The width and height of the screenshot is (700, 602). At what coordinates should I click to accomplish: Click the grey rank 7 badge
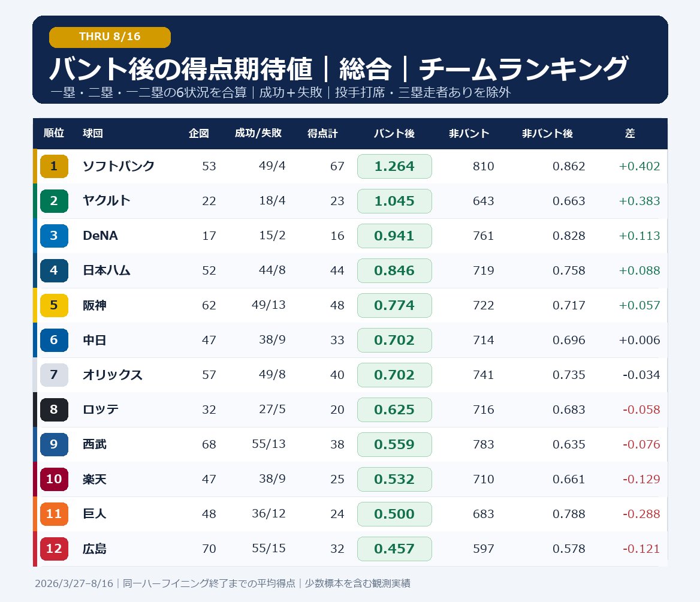[x=54, y=375]
